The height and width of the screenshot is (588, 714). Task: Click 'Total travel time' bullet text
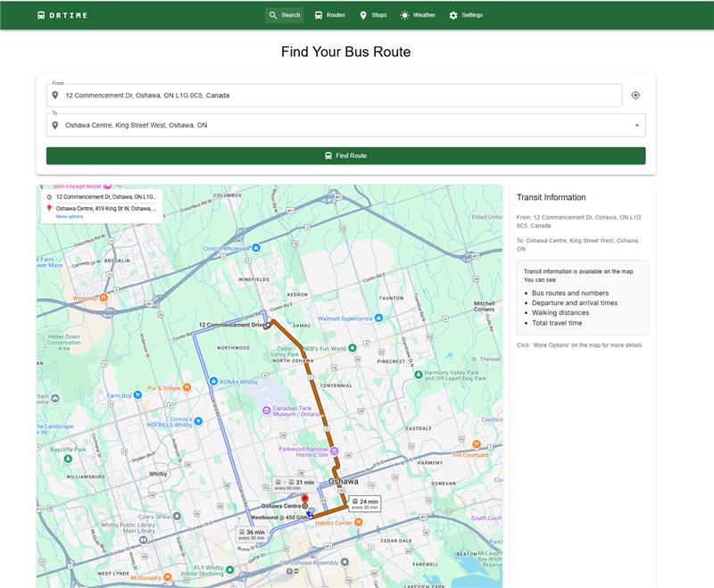click(557, 323)
